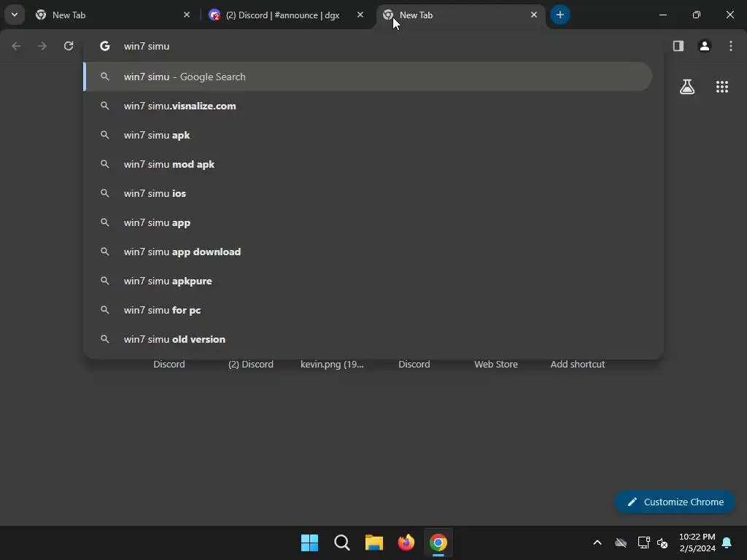Close the active New Tab

click(533, 15)
